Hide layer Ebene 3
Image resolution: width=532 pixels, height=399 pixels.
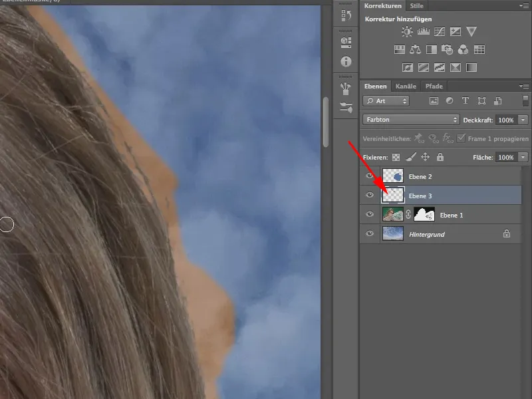[370, 195]
